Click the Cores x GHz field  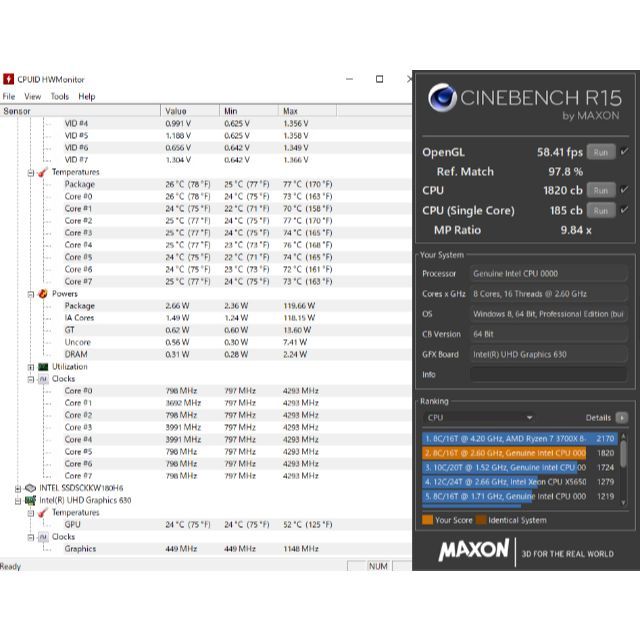point(549,293)
